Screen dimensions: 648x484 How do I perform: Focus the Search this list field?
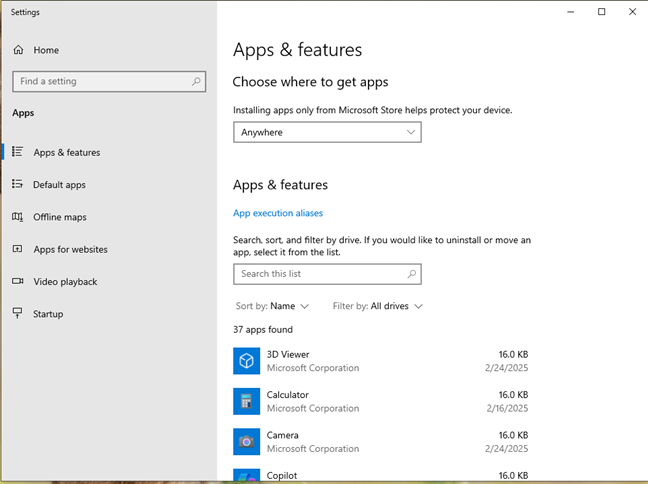(327, 274)
